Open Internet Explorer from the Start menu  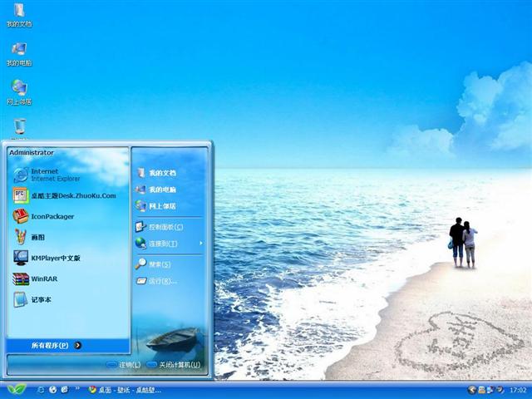50,175
